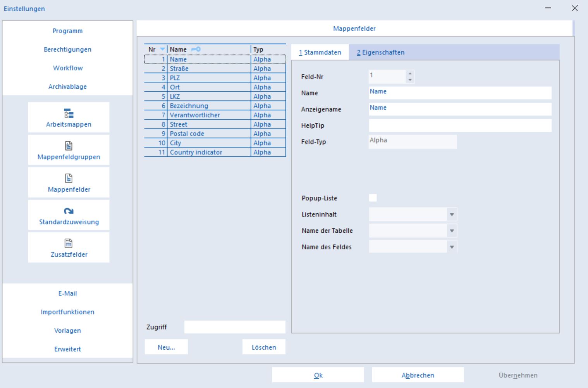Select the PLZ row
The image size is (588, 388).
tap(215, 78)
